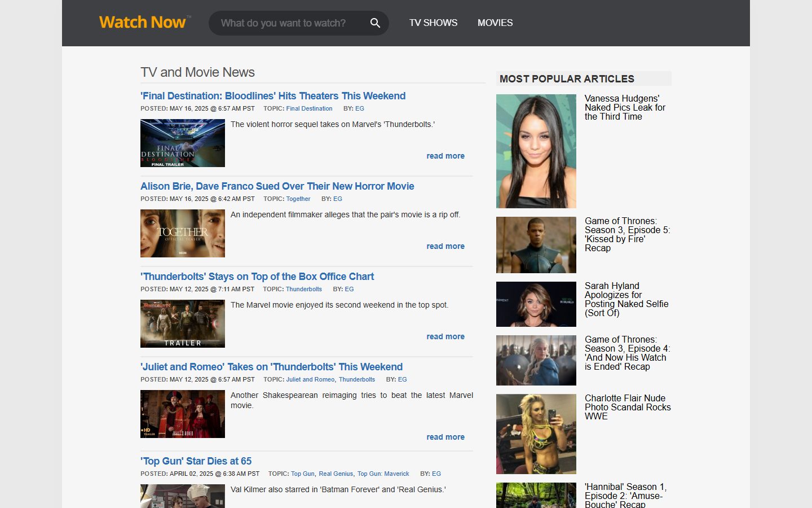This screenshot has width=812, height=508.
Task: Click posted date 'MAY 16, 2025 @ 6:57 AM PST'
Action: click(212, 108)
